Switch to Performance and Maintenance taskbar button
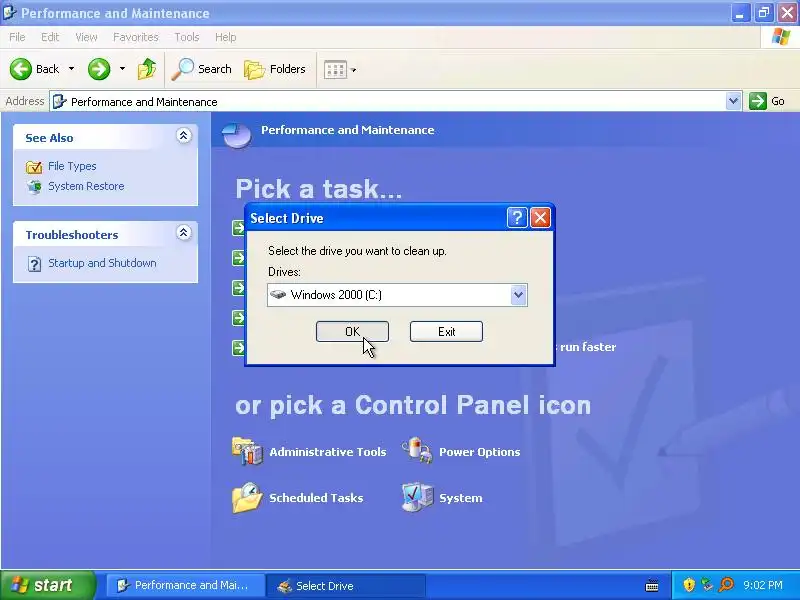800x600 pixels. [x=185, y=585]
